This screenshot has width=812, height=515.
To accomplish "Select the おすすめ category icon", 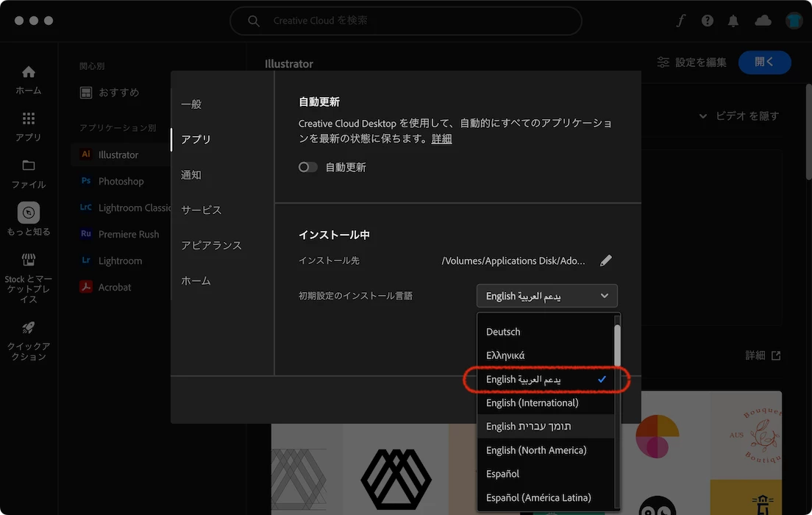I will [x=86, y=93].
